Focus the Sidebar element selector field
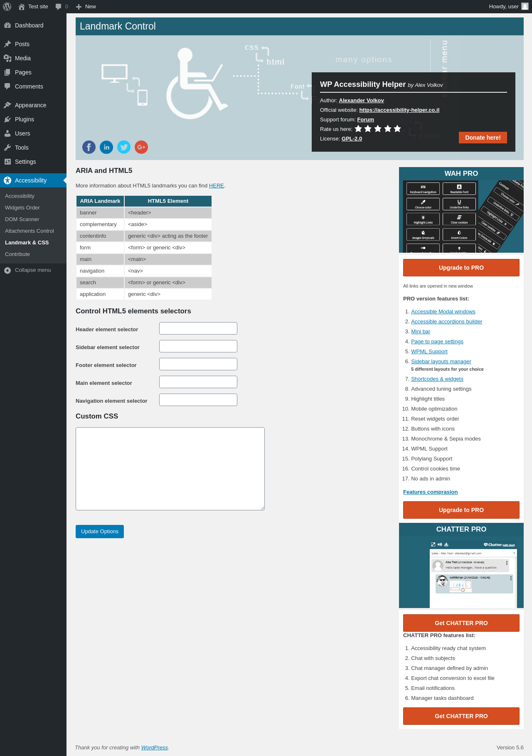 click(198, 346)
